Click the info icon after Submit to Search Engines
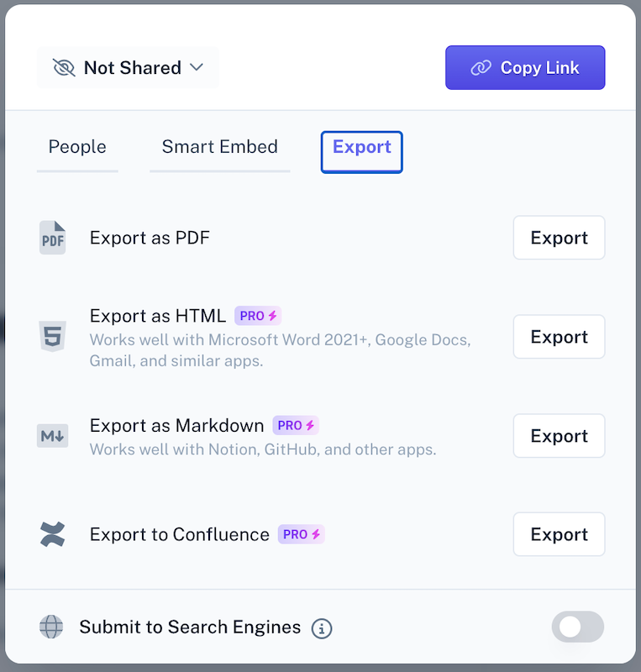Viewport: 641px width, 672px height. coord(321,628)
